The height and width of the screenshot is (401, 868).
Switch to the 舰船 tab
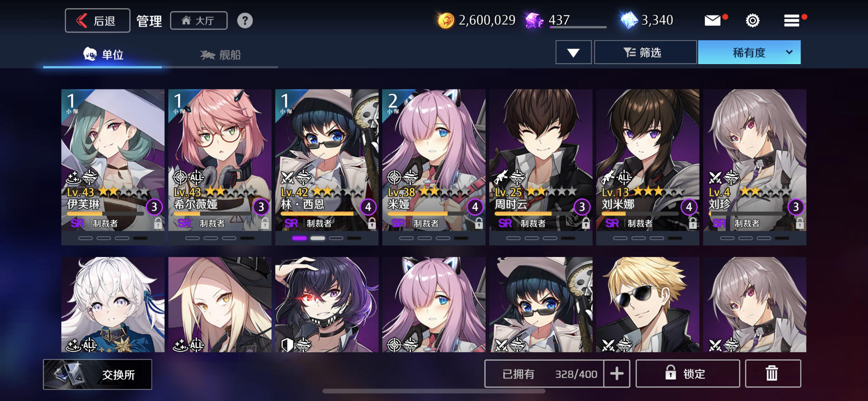[x=220, y=55]
